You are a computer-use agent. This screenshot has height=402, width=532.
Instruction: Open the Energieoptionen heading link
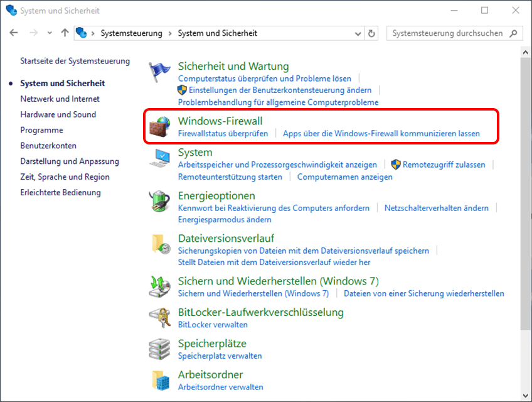pos(216,196)
